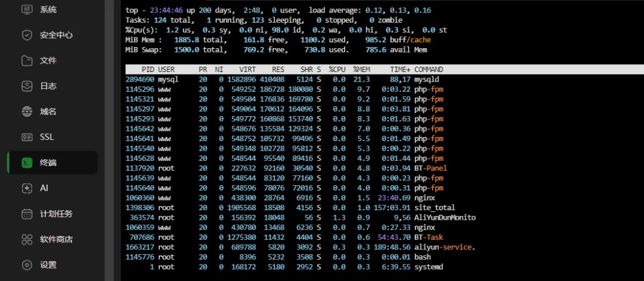Click the 计划任务 calendar icon

coord(27,214)
